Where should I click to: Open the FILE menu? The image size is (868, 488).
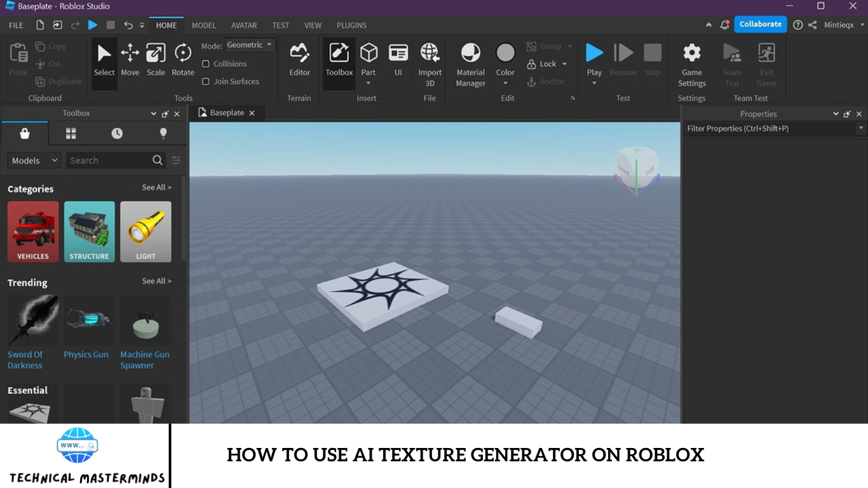[x=16, y=25]
